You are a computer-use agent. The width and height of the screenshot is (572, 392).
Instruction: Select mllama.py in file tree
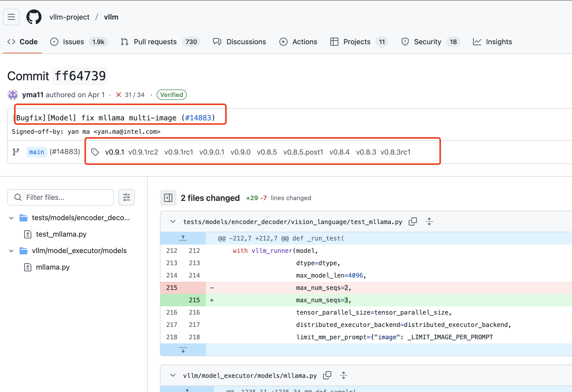[x=53, y=267]
